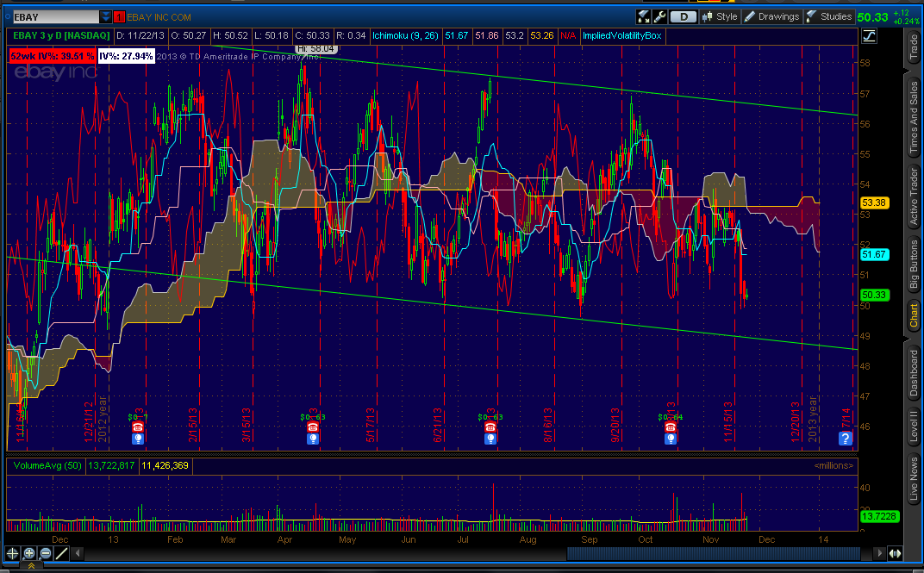Click the 9/20/13 expiration date marker
The width and height of the screenshot is (924, 573).
(x=615, y=425)
